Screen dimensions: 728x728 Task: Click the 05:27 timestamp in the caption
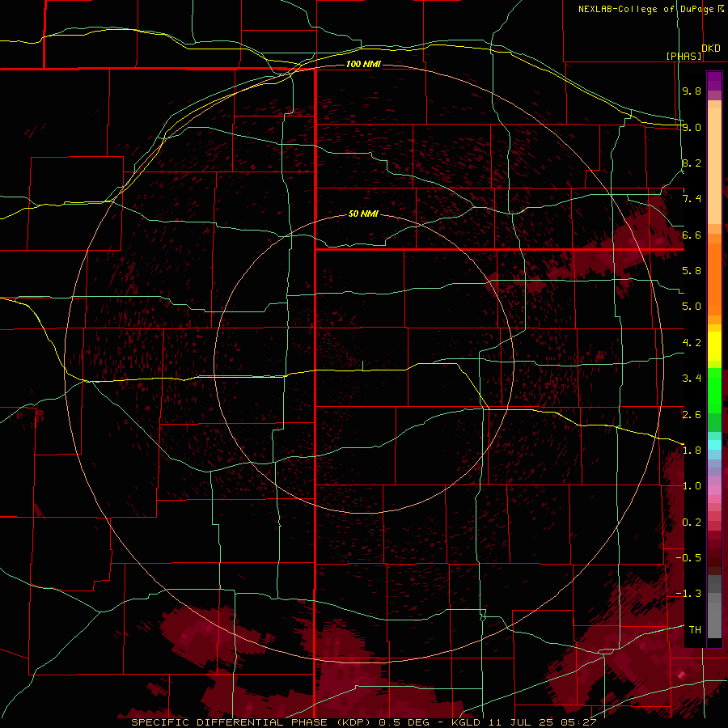coord(578,722)
